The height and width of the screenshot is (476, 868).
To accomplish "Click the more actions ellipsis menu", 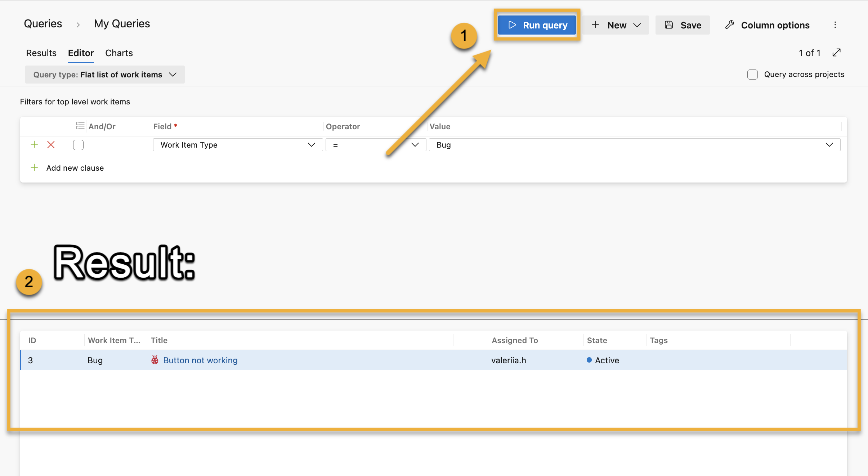I will click(x=835, y=25).
